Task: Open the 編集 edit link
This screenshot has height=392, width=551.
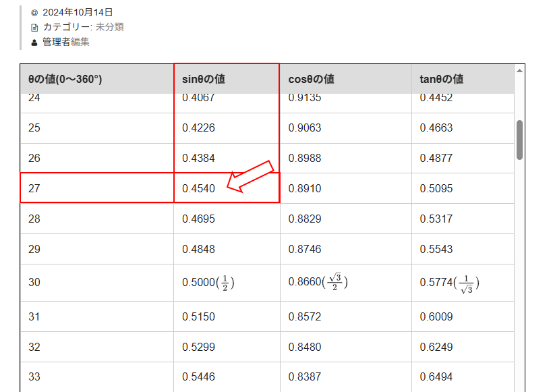Action: coord(80,42)
